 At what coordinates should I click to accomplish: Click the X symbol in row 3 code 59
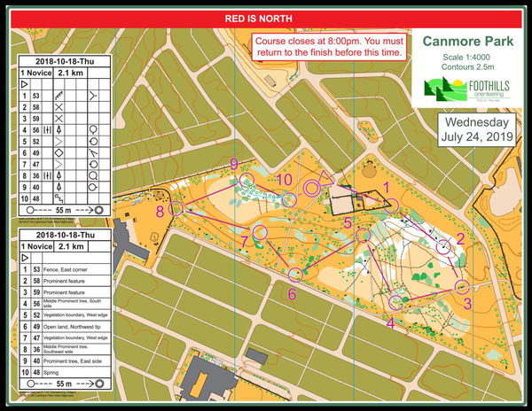59,119
